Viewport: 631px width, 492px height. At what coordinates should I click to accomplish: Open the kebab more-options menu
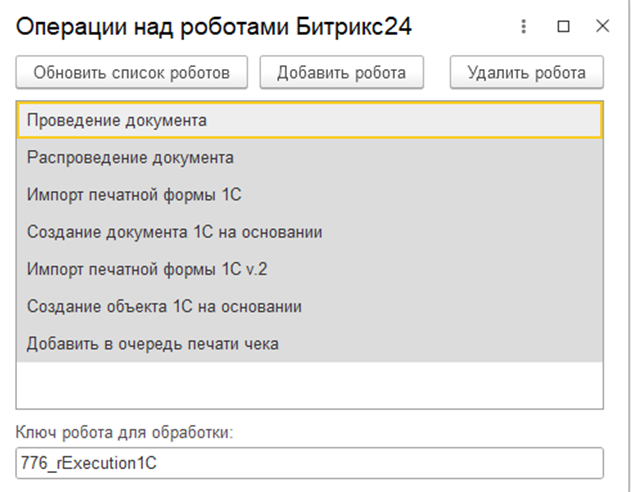tap(524, 27)
